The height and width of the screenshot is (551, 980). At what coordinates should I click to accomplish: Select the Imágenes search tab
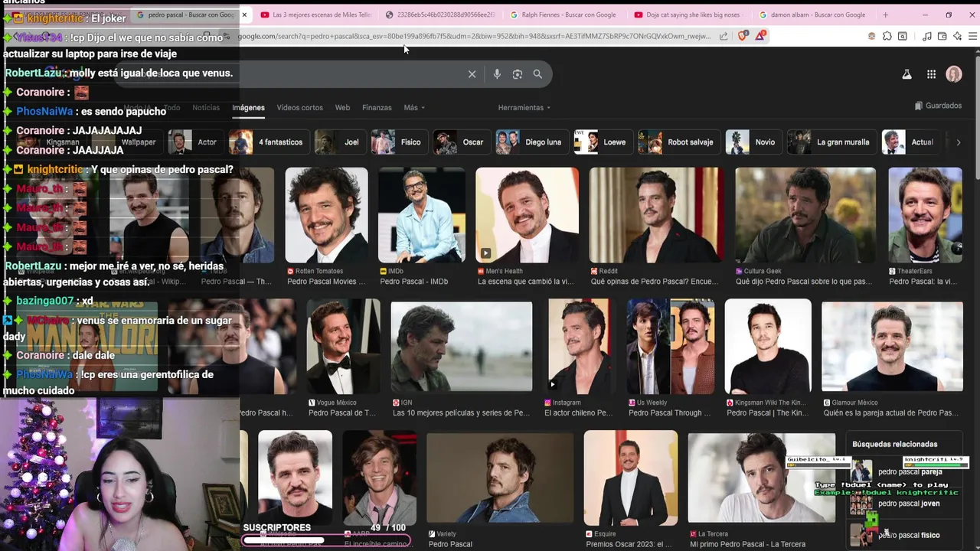pos(248,108)
